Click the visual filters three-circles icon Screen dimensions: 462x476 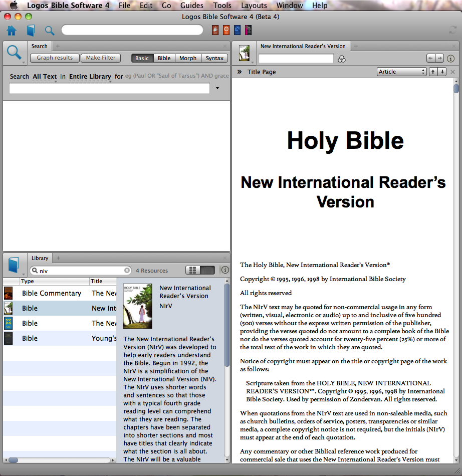[x=342, y=59]
